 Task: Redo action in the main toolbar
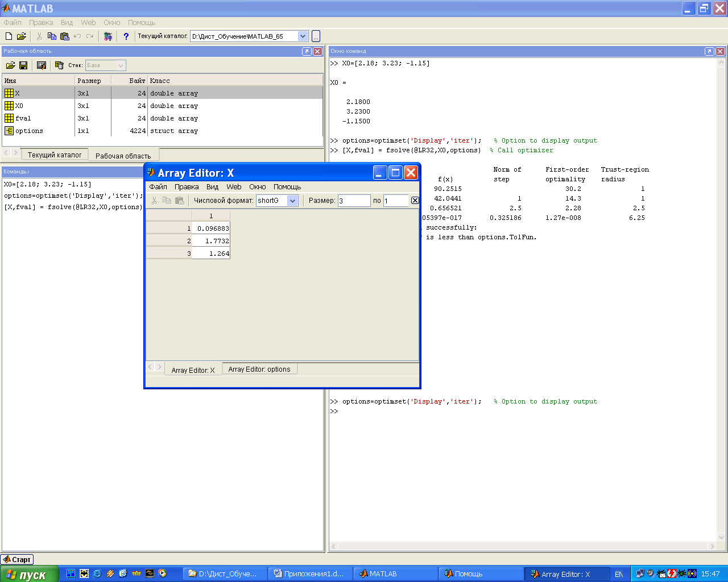click(90, 36)
